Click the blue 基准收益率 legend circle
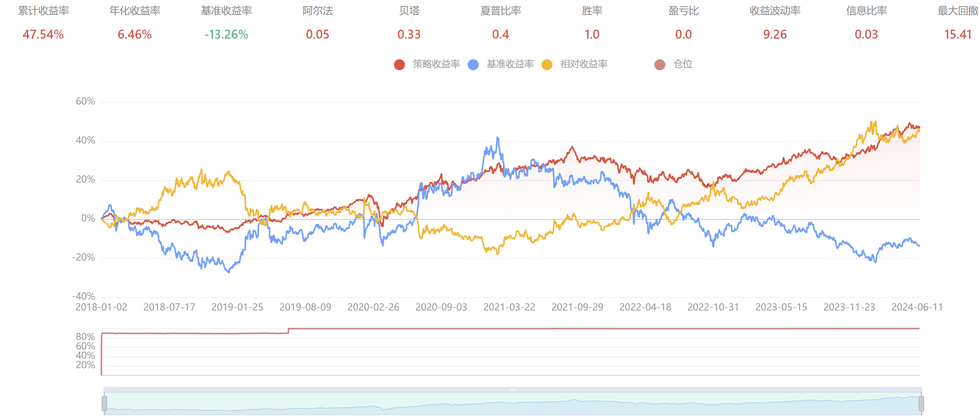 coord(473,64)
